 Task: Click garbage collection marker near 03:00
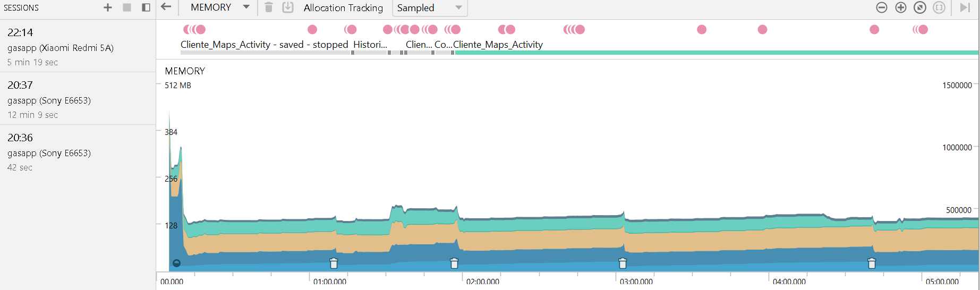623,263
